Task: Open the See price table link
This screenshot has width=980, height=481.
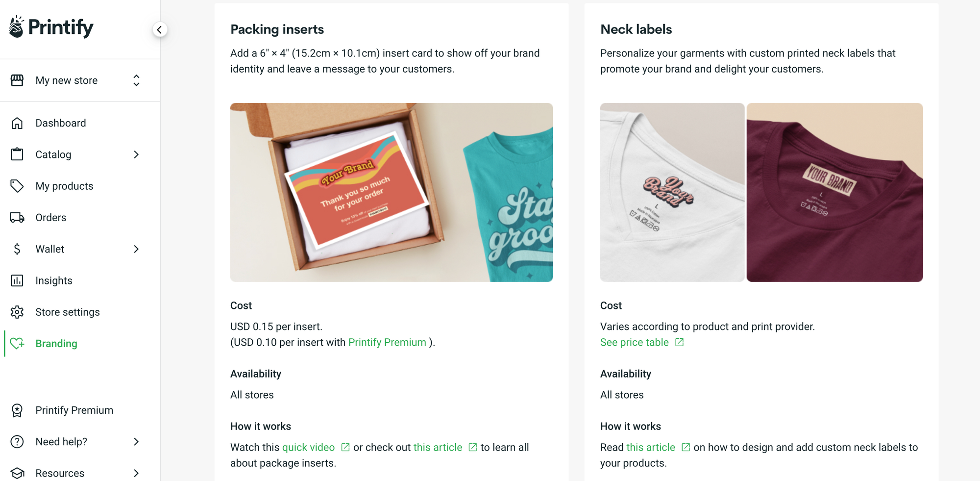Action: 634,342
